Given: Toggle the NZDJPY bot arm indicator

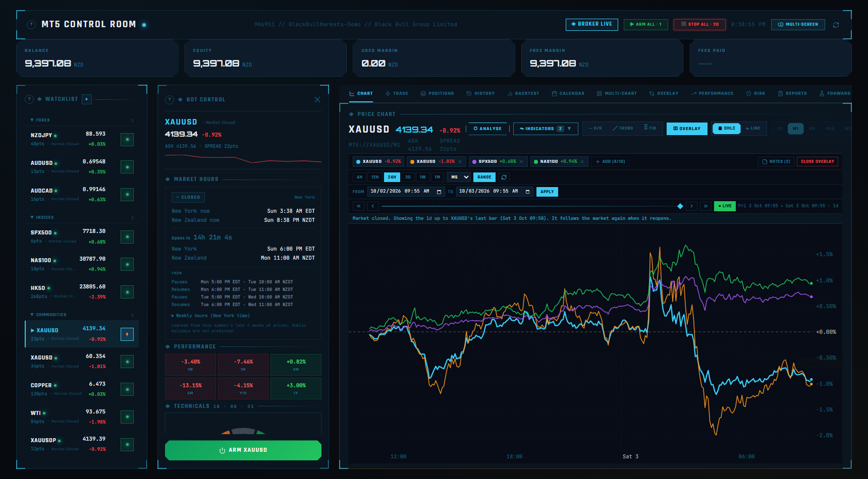Looking at the screenshot, I should pyautogui.click(x=127, y=140).
